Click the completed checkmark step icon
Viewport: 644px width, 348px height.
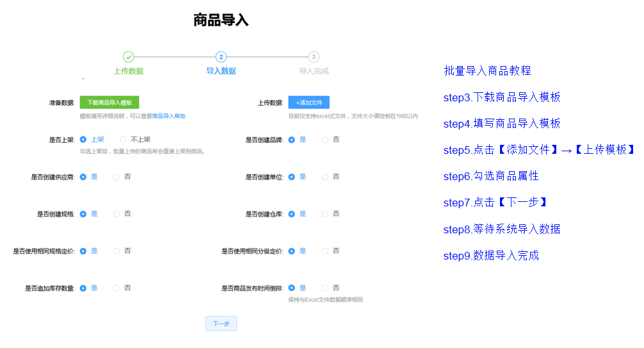[x=129, y=57]
